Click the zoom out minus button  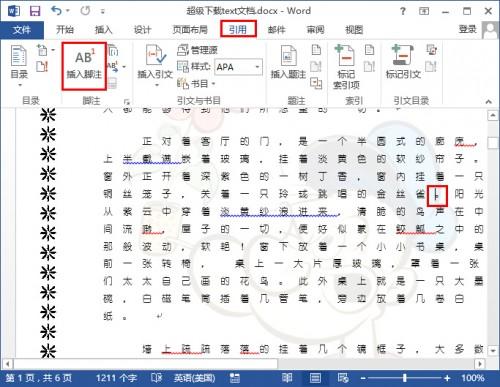363,378
